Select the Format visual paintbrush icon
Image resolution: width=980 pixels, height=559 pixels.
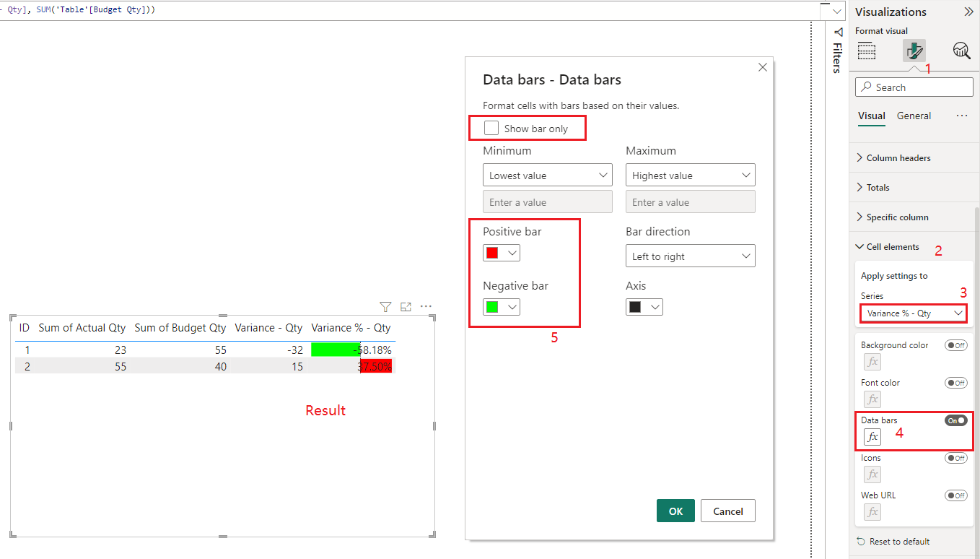[914, 51]
